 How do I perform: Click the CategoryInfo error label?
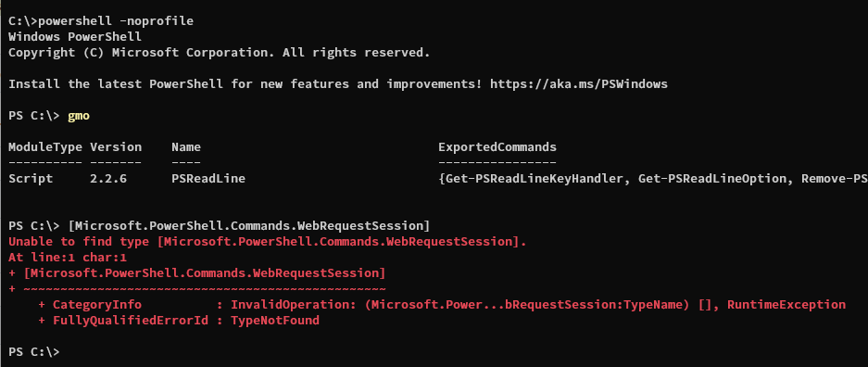[x=97, y=305]
